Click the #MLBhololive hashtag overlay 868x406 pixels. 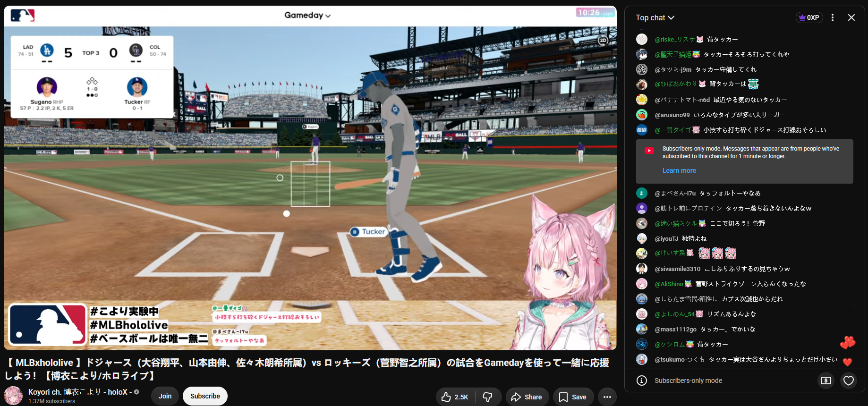[129, 325]
